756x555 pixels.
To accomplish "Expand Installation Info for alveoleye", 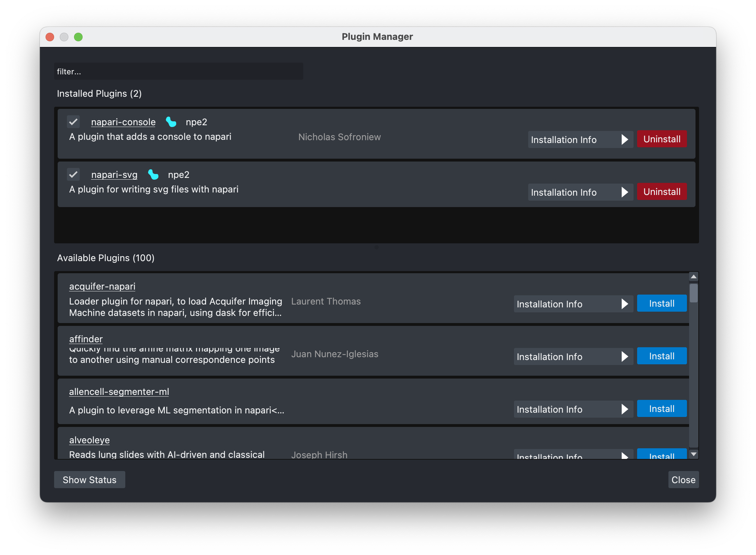I will (573, 455).
